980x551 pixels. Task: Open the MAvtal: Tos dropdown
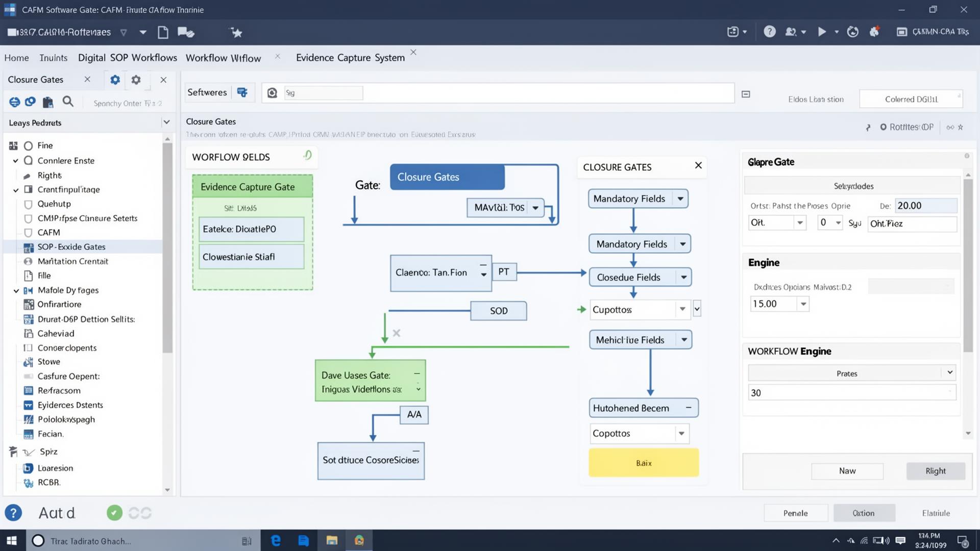[x=535, y=208]
